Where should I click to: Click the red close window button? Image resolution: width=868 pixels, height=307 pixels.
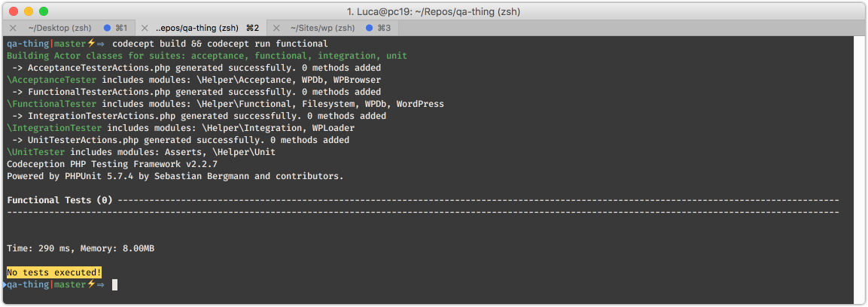click(x=14, y=11)
